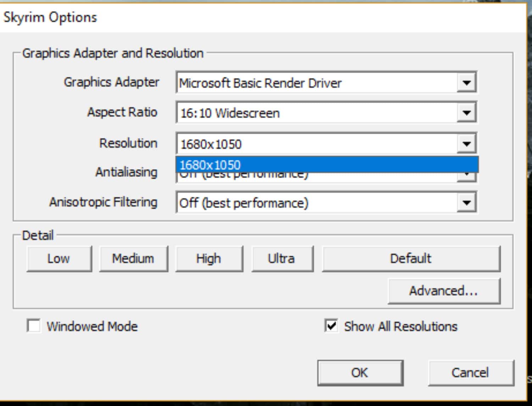Click the Microsoft Basic Render Driver field

coord(326,83)
